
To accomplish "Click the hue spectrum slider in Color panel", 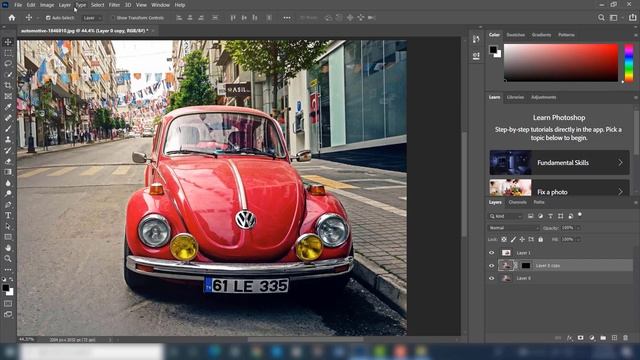I will click(x=629, y=63).
